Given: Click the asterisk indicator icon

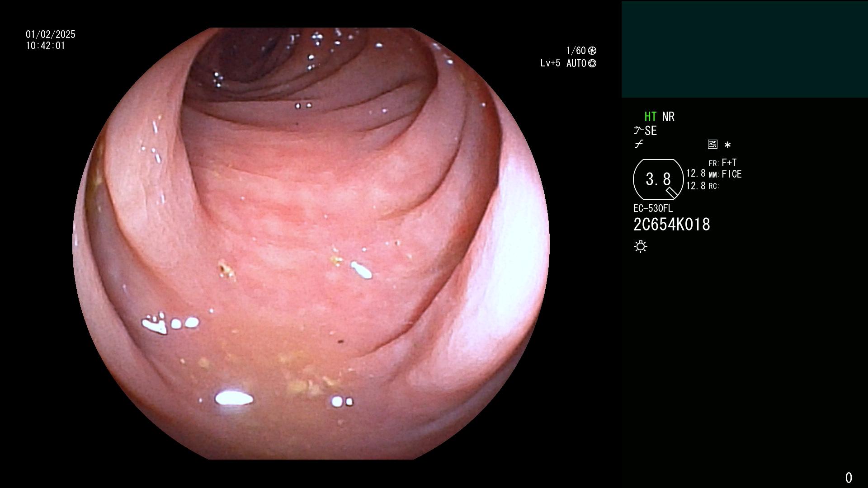Looking at the screenshot, I should click(727, 145).
